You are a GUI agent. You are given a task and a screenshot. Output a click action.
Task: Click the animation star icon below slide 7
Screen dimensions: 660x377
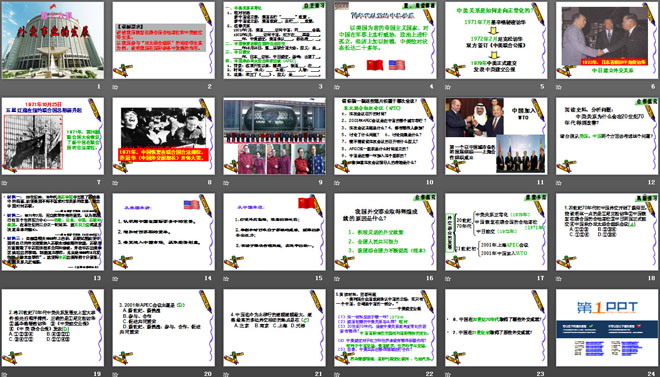[4, 183]
